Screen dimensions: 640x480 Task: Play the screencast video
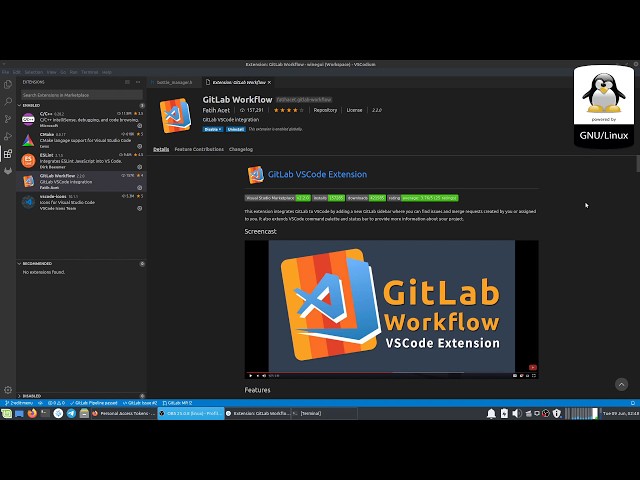(x=250, y=376)
